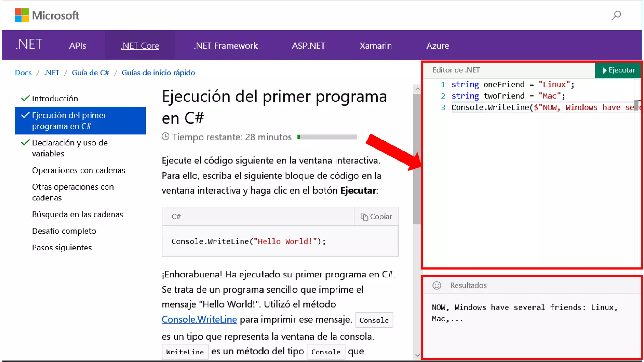
Task: Click the search magnifier icon
Action: click(x=616, y=15)
